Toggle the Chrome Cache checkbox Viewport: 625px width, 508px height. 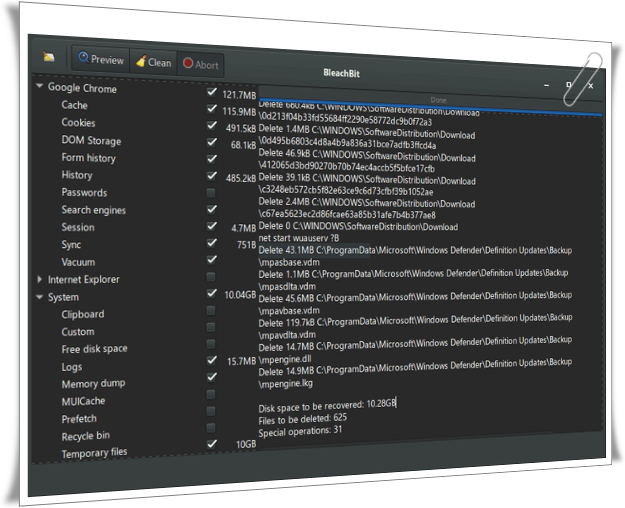[x=211, y=108]
